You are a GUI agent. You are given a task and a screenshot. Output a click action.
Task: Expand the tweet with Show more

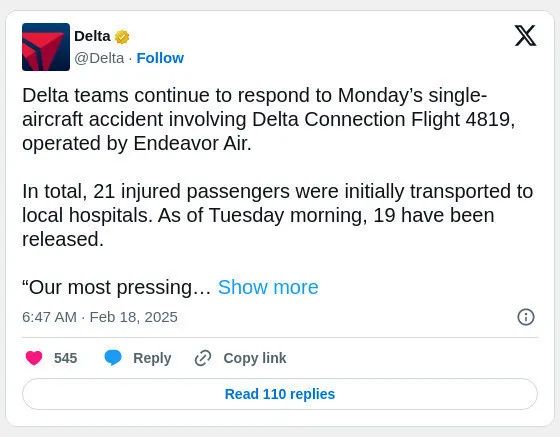(x=268, y=287)
